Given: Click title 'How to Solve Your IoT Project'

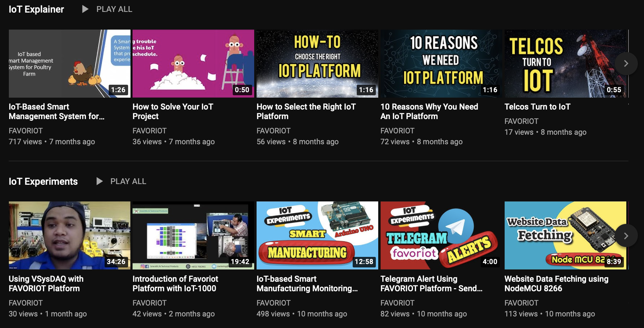Looking at the screenshot, I should tap(173, 112).
